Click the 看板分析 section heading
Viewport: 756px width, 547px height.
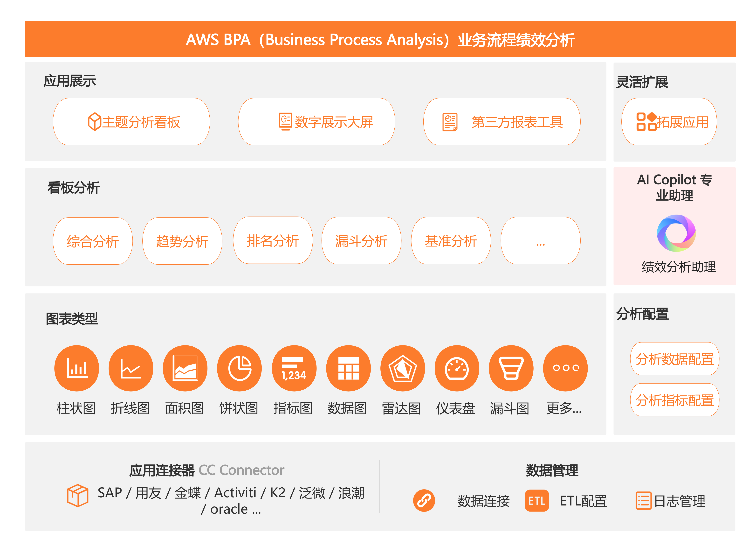(x=74, y=187)
